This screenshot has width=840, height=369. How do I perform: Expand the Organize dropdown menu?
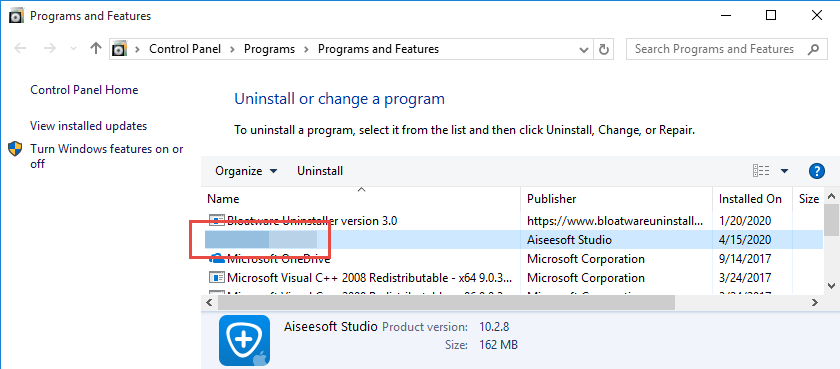coord(246,171)
